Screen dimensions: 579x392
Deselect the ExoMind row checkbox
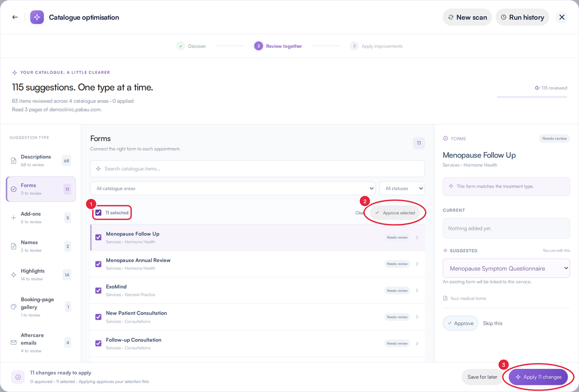(x=98, y=291)
